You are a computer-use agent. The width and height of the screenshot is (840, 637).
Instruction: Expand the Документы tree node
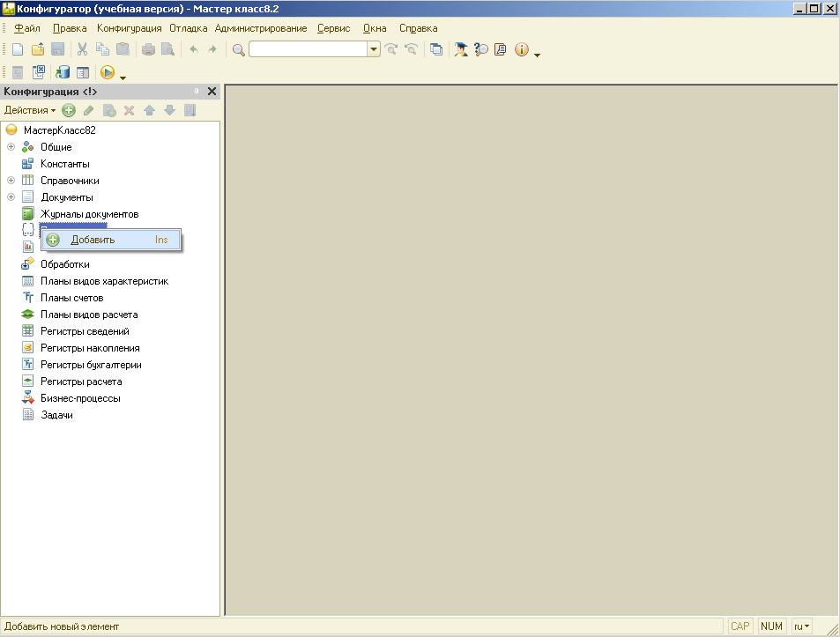[11, 197]
